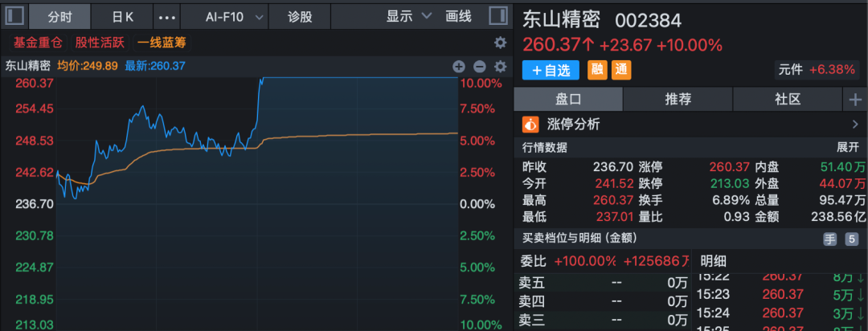This screenshot has height=331, width=868.
Task: Expand the 涨停分析 row chevron
Action: [x=854, y=125]
